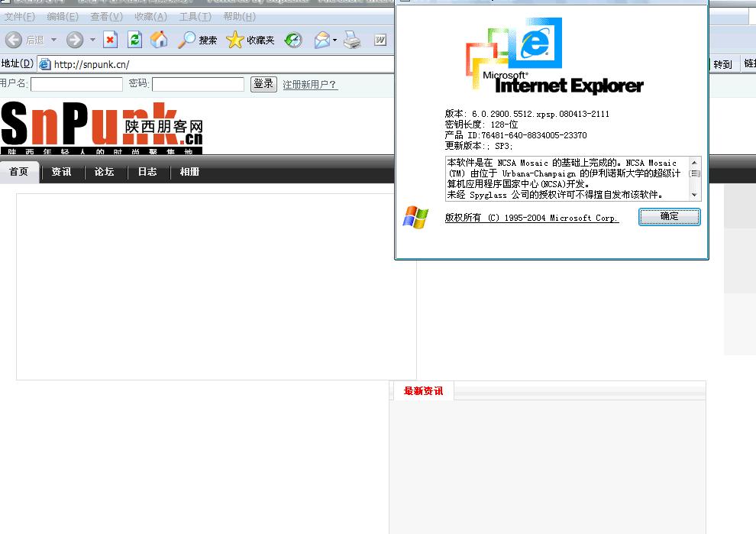Click the 转到 Go button
This screenshot has width=756, height=534.
(722, 64)
